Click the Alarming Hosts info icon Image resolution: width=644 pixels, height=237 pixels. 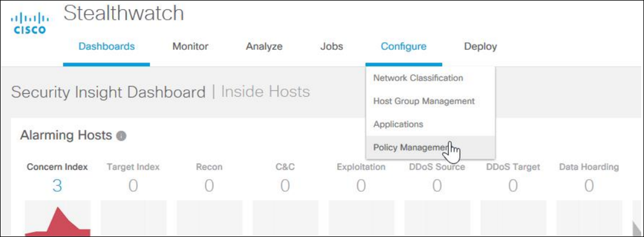[x=121, y=136]
